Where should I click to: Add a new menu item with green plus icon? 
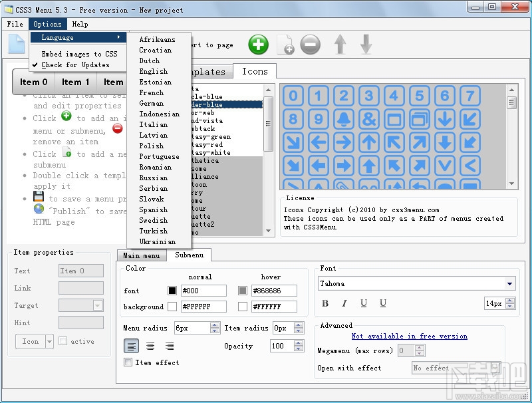click(x=258, y=45)
